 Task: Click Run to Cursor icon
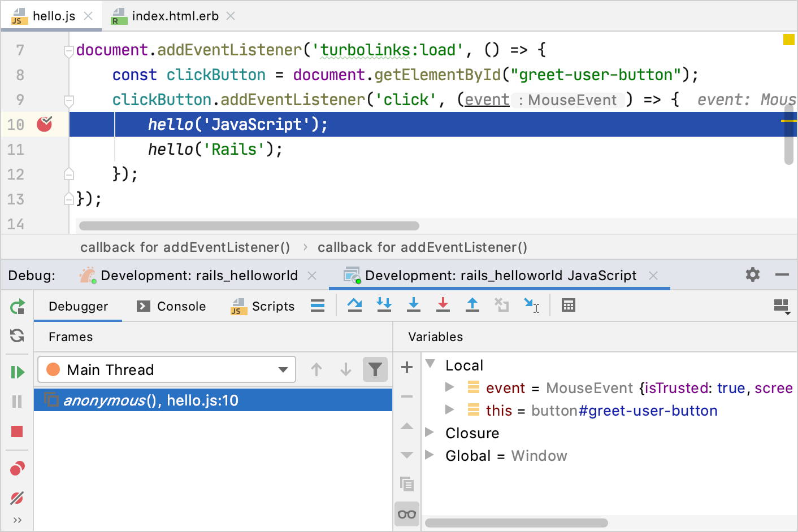tap(531, 306)
